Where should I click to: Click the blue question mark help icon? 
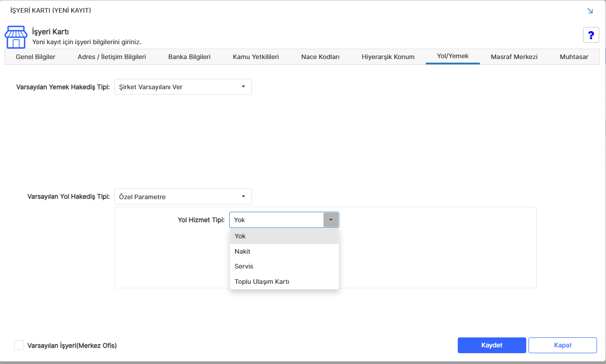[x=591, y=35]
